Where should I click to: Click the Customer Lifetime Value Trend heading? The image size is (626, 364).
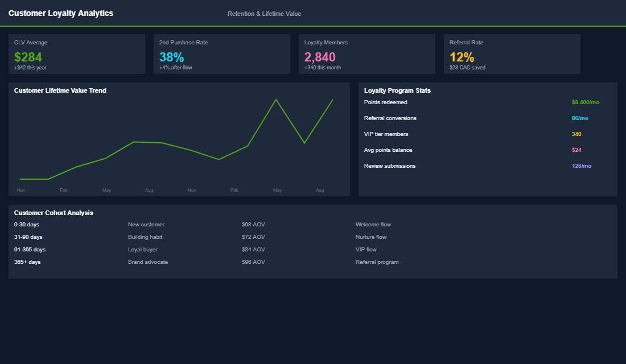60,90
